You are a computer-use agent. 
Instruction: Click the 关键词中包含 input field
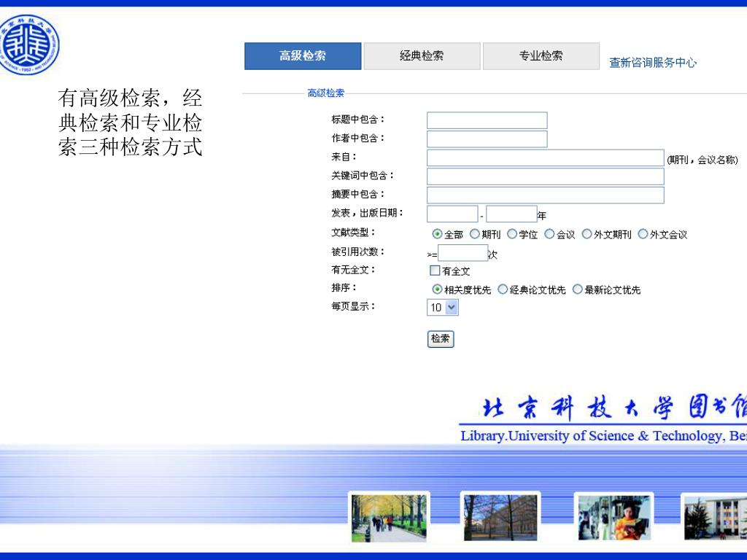click(x=546, y=176)
